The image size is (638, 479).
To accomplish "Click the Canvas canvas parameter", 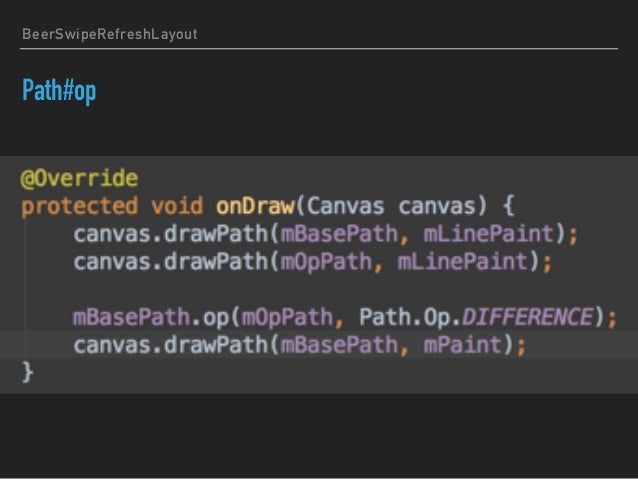I will (x=391, y=206).
